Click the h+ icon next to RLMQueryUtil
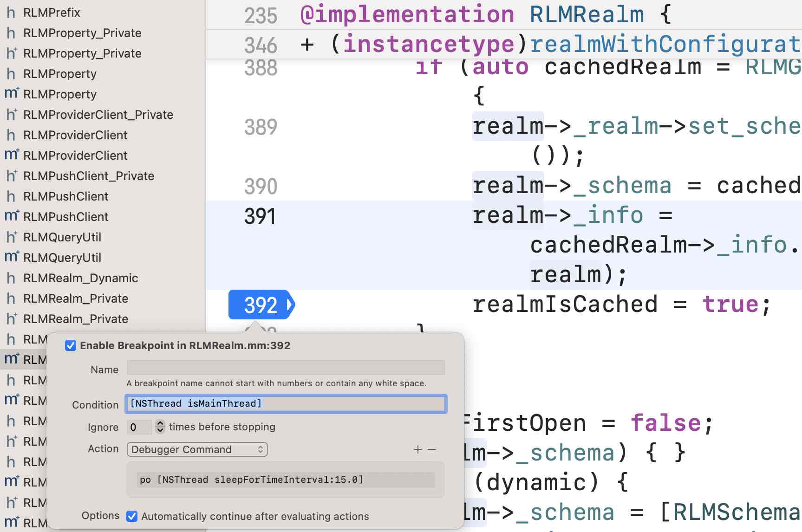The image size is (802, 532). tap(11, 237)
